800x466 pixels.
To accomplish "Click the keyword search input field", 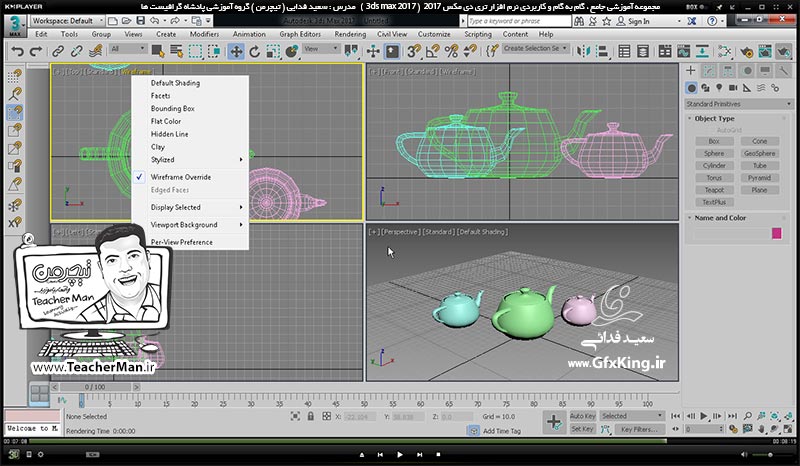I will 519,21.
